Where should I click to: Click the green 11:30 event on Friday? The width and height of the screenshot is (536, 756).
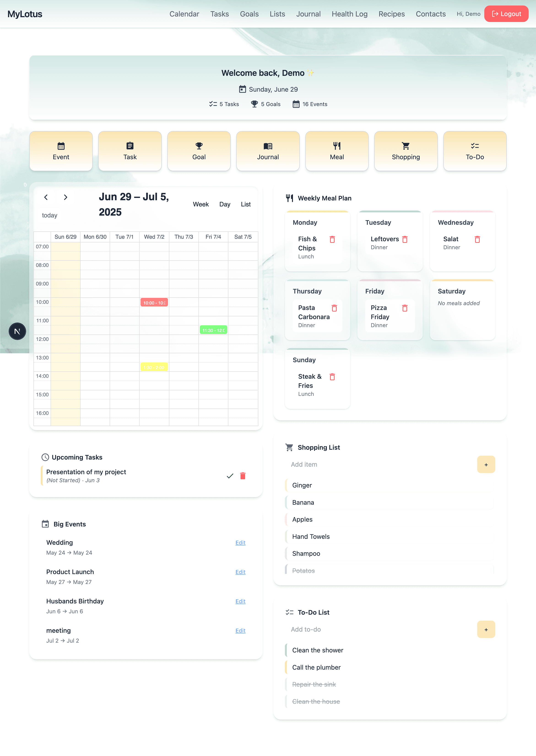pyautogui.click(x=213, y=330)
